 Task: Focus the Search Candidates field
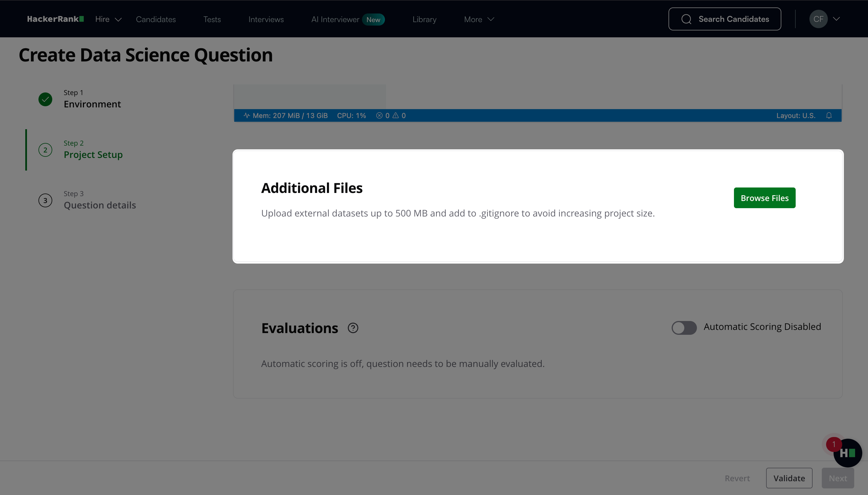(x=733, y=19)
